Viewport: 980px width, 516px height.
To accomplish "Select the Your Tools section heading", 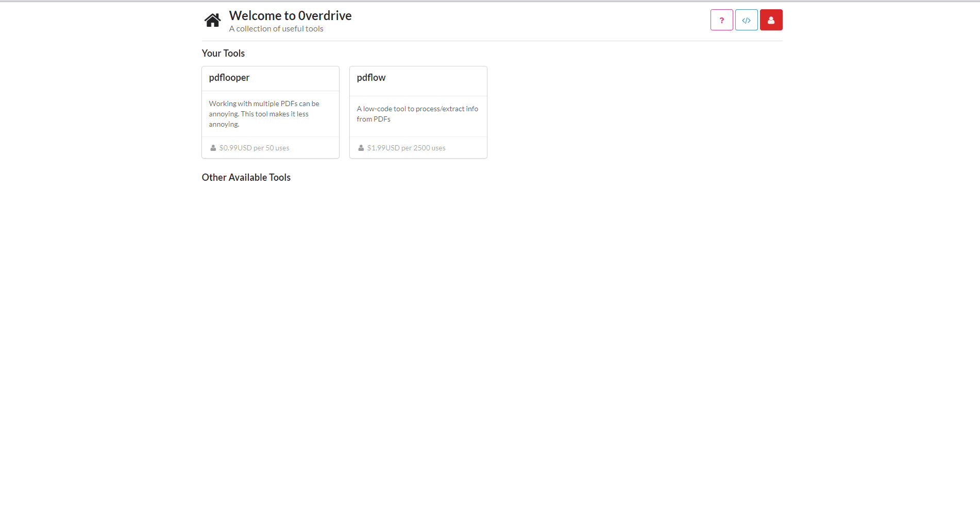I will click(223, 54).
